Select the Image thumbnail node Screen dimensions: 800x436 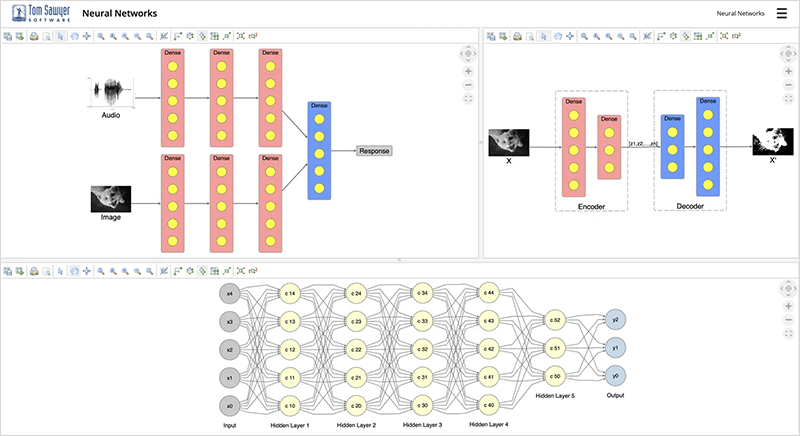pyautogui.click(x=111, y=199)
